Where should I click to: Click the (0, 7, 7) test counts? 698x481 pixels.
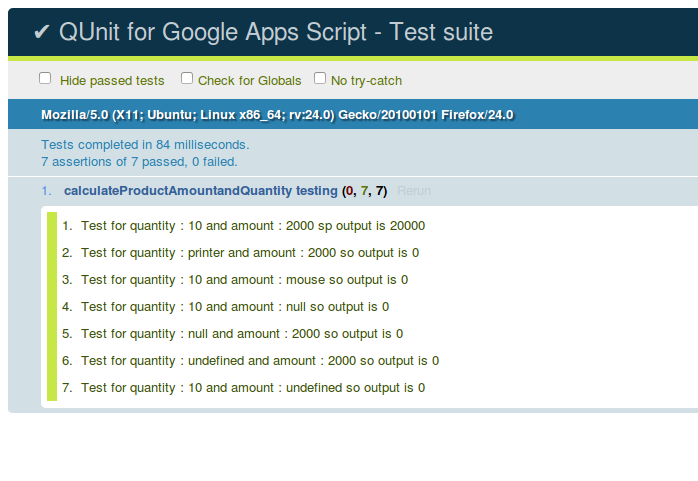pyautogui.click(x=365, y=191)
